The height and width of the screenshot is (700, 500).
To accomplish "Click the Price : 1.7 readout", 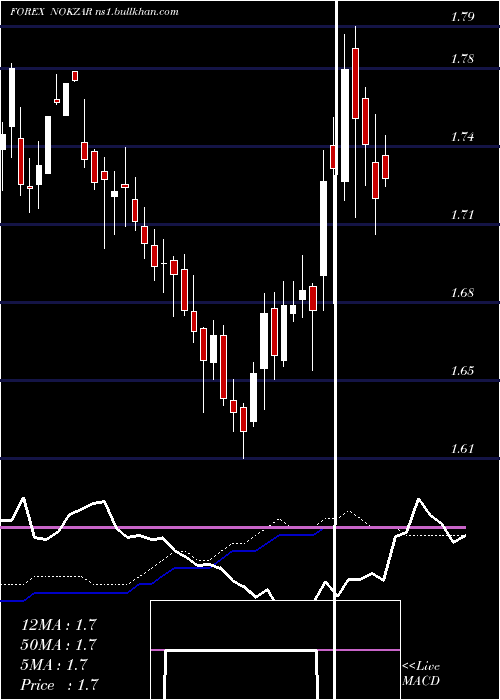I will pos(60,685).
